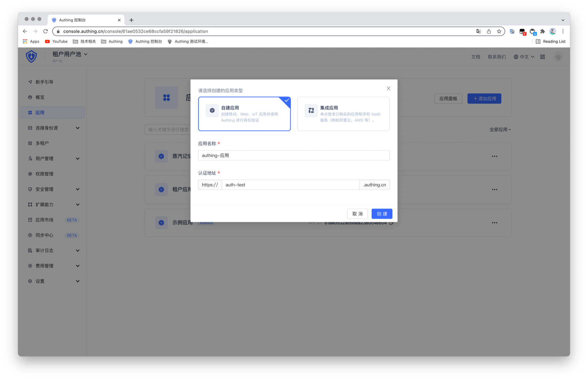This screenshot has height=380, width=588.
Task: Select the 自建应用 application type
Action: click(x=244, y=114)
